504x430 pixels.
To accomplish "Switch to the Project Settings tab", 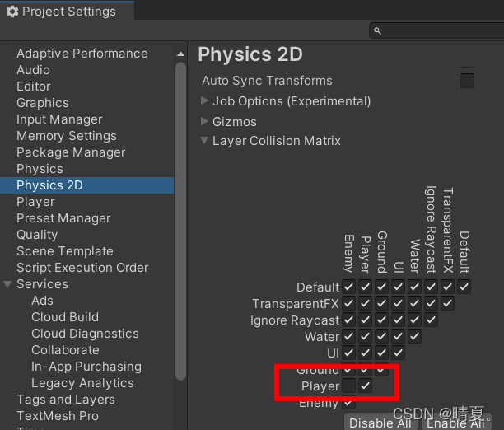I will (68, 12).
